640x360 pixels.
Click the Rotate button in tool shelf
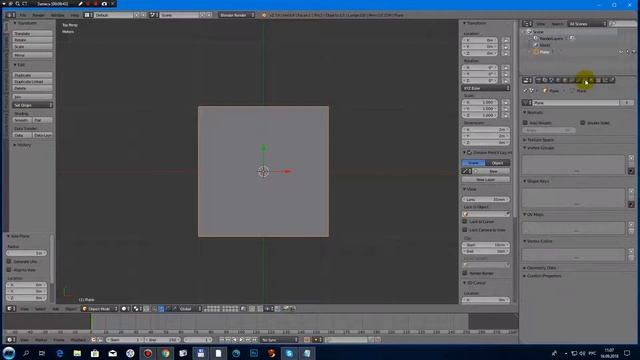pyautogui.click(x=32, y=40)
